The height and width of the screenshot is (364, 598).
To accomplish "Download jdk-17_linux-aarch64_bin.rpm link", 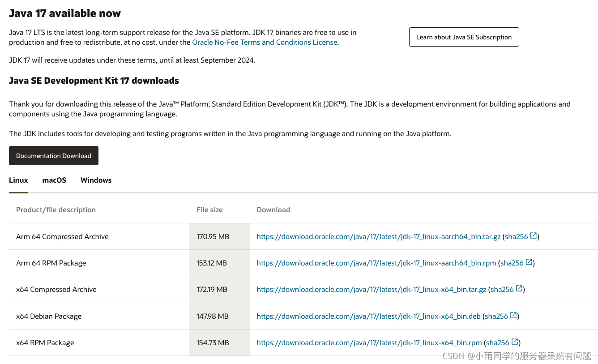I will coord(376,263).
